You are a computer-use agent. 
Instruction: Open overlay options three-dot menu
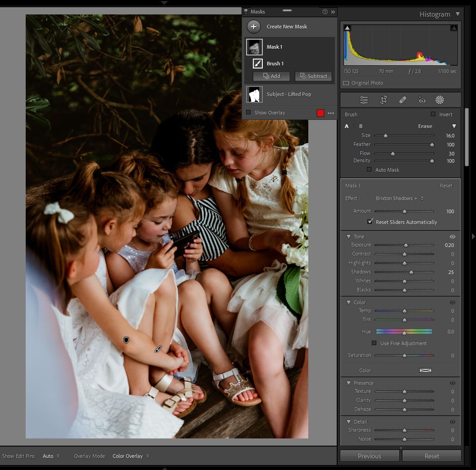pyautogui.click(x=331, y=113)
